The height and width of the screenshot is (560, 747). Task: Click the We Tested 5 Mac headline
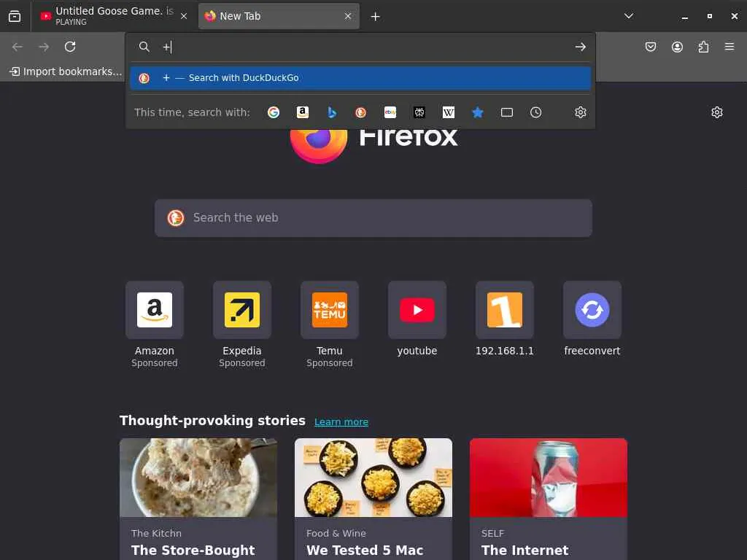click(x=365, y=550)
